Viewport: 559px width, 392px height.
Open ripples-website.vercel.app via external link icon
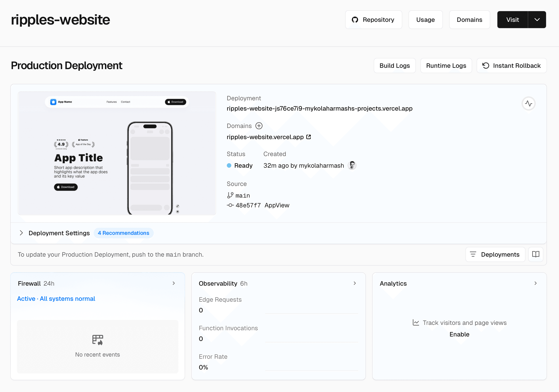309,137
